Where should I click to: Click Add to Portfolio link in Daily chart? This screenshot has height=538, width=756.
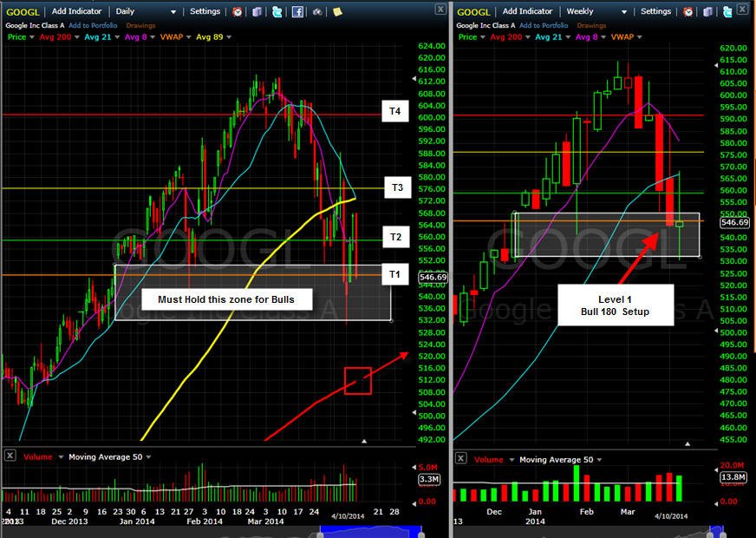93,25
